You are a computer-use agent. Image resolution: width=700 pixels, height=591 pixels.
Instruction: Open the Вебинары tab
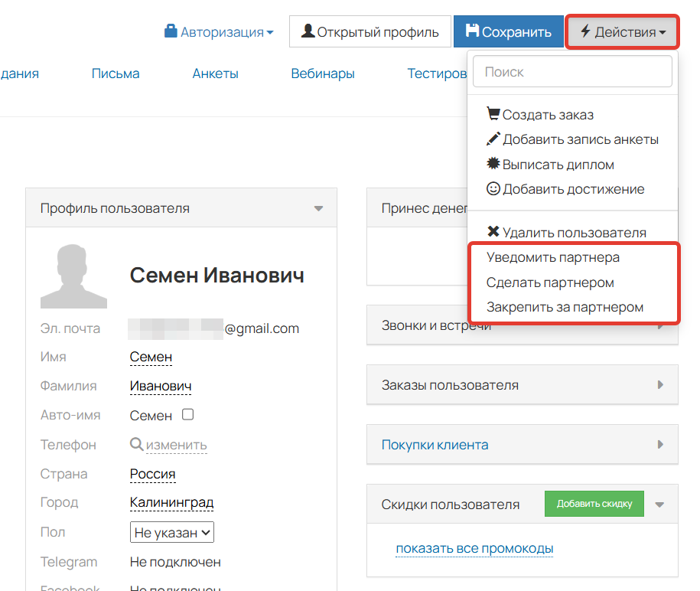point(323,73)
